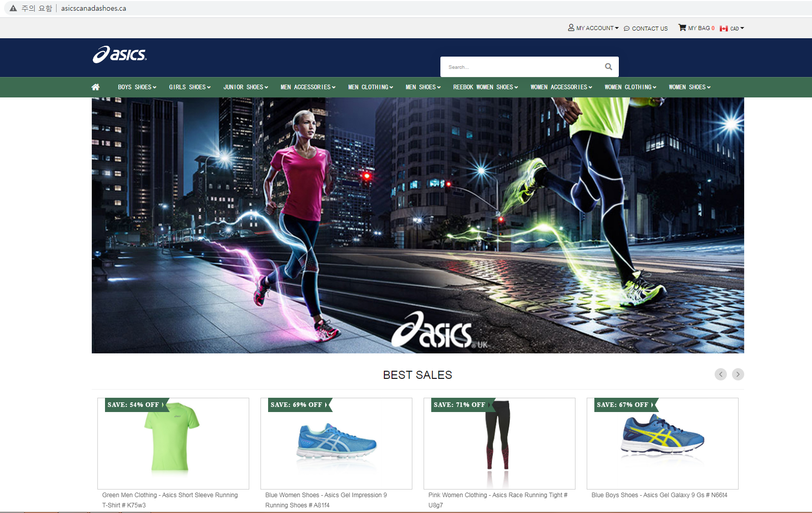Expand Men Clothing menu

pos(371,87)
